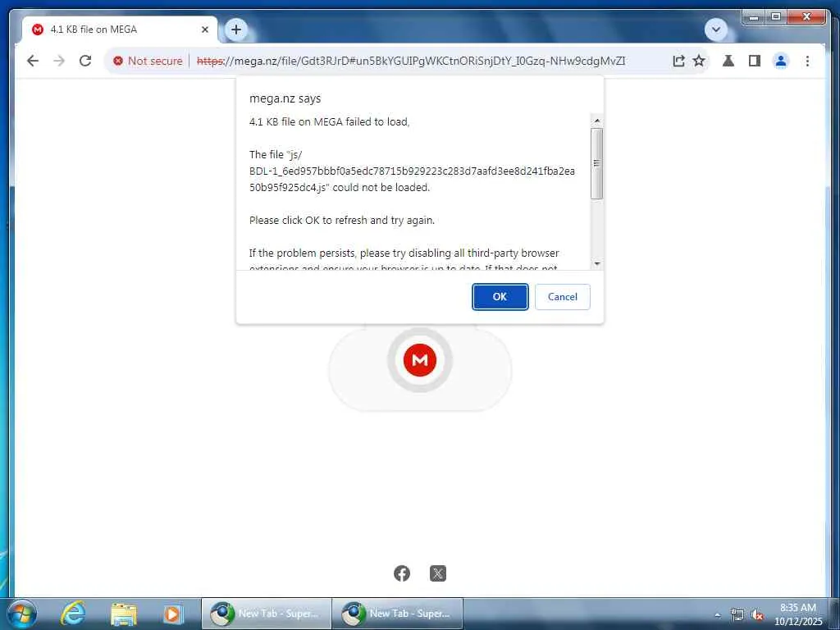
Task: Click OK in the mega.nz dialog
Action: point(500,297)
